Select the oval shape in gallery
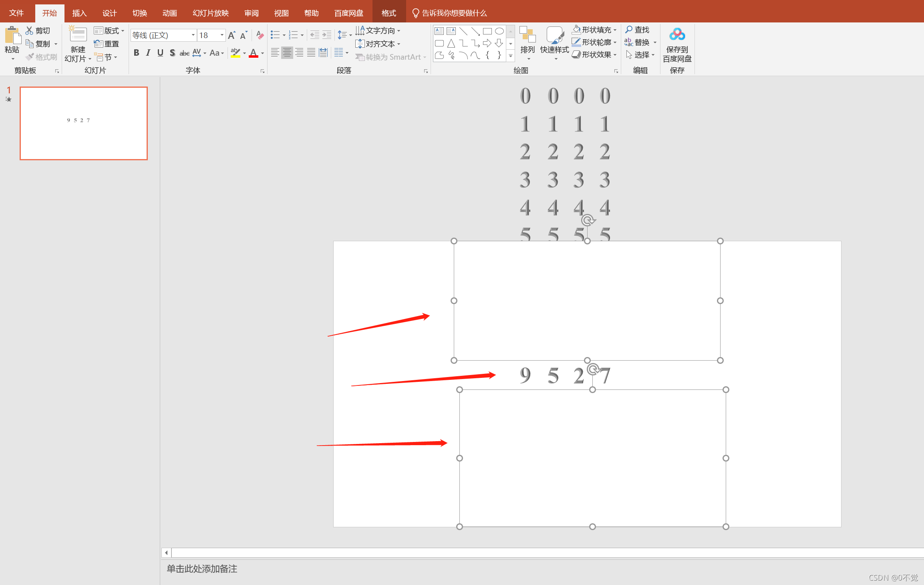The height and width of the screenshot is (585, 924). coord(499,31)
